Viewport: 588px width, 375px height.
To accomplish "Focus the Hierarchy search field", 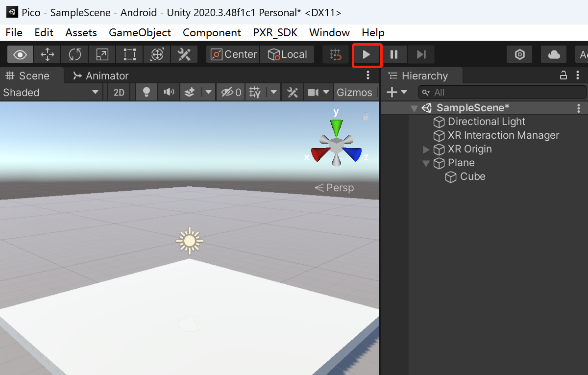I will [502, 92].
